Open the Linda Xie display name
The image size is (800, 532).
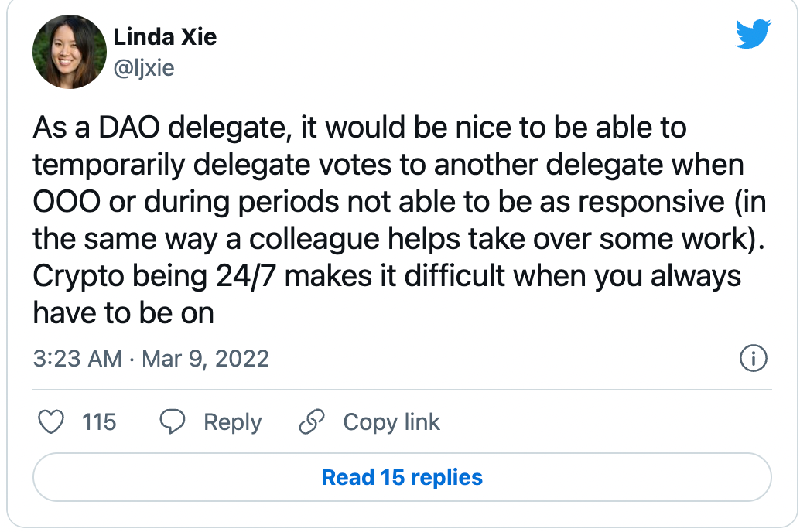(x=165, y=36)
